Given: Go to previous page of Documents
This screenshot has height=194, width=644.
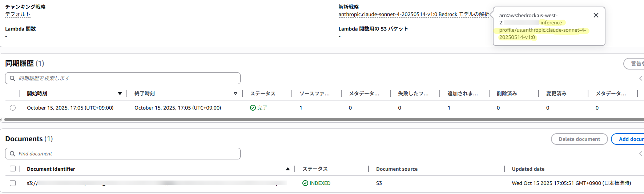Looking at the screenshot, I should click(x=640, y=154).
